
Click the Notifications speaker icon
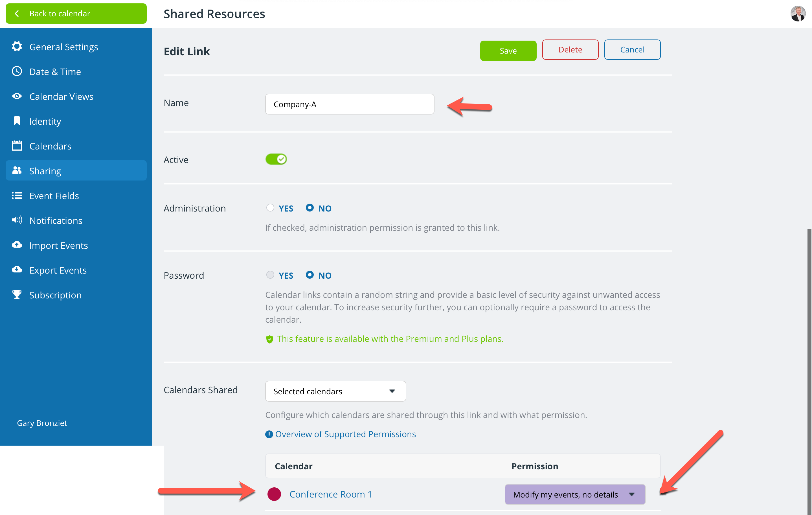(17, 221)
